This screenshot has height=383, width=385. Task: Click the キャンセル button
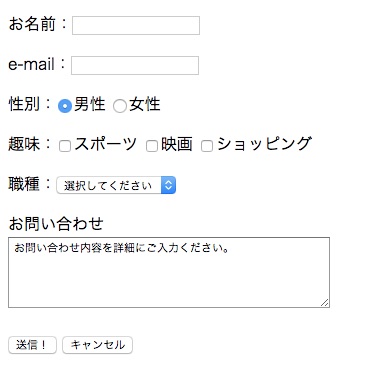coord(97,345)
